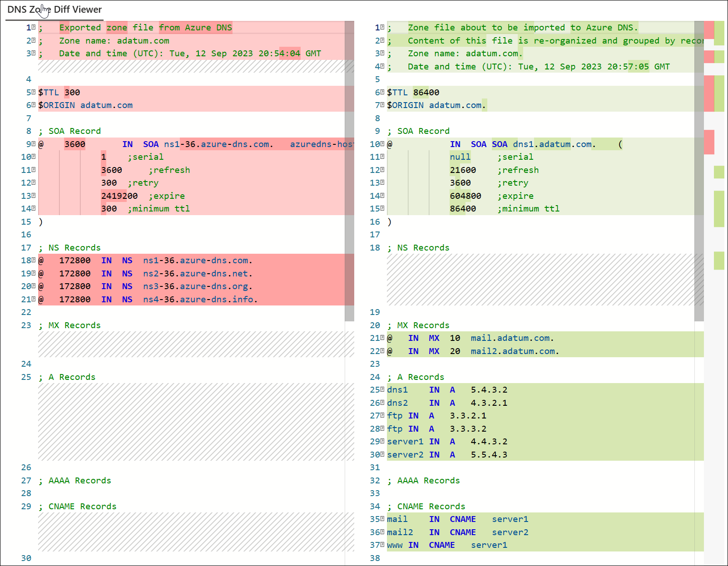Click the change marker beside left line 20
728x566 pixels.
[x=34, y=286]
